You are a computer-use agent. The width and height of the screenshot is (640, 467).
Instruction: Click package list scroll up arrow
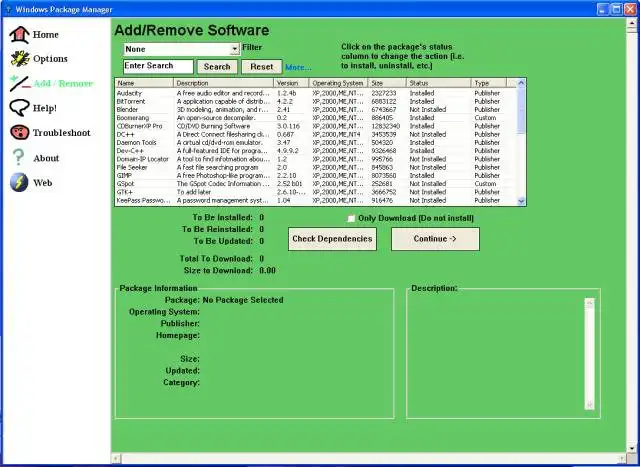click(521, 83)
